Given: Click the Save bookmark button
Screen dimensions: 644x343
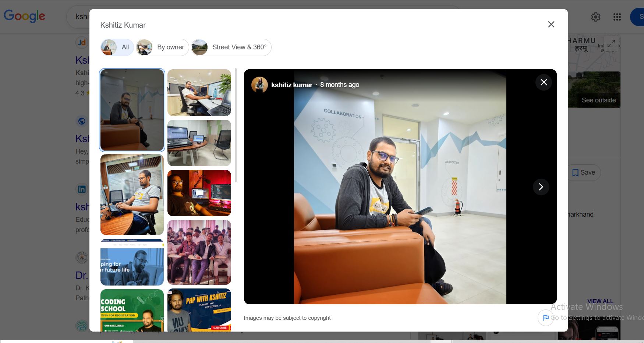Looking at the screenshot, I should tap(584, 172).
